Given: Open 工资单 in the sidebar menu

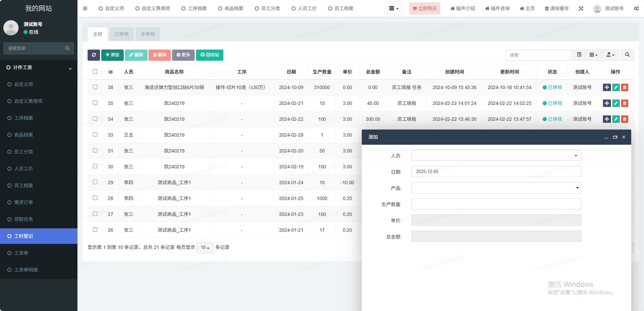Looking at the screenshot, I should (21, 253).
